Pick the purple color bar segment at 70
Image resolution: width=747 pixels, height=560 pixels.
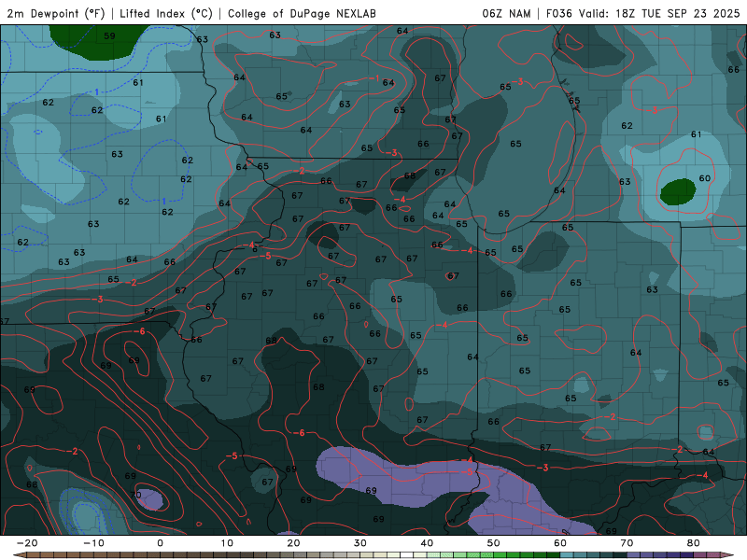tap(633, 555)
